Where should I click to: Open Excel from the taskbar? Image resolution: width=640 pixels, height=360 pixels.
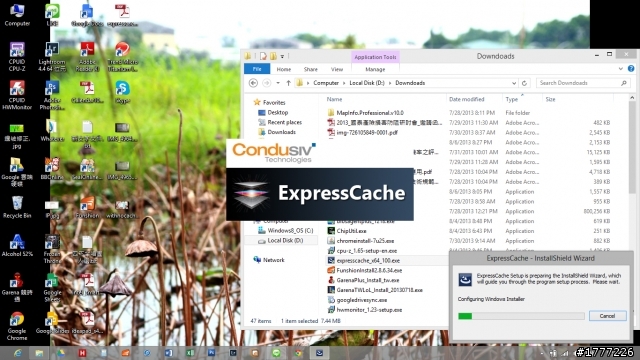[190, 353]
